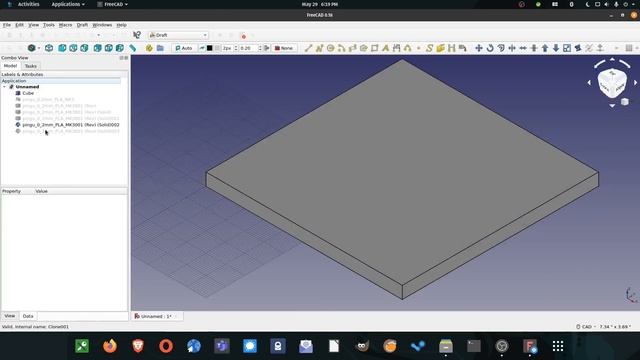
Task: Set the standard view to Front cube icon
Action: (62, 48)
